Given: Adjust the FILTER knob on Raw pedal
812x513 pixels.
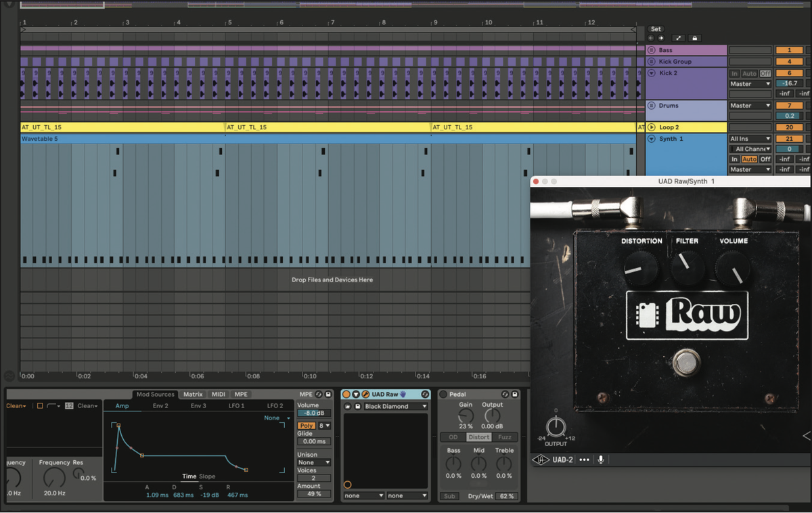Looking at the screenshot, I should pos(687,267).
